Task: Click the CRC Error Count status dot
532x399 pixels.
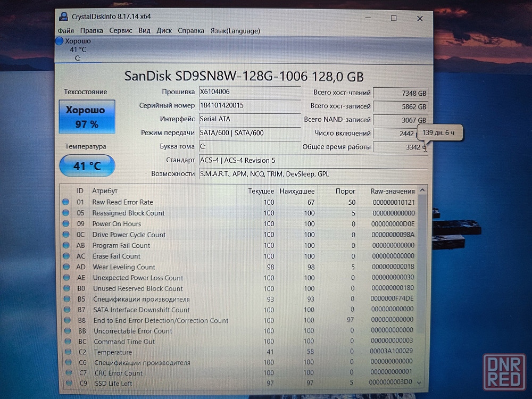Action: (69, 372)
